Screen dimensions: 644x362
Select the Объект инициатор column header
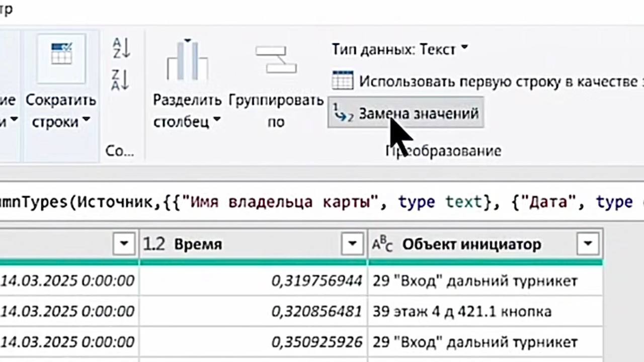click(485, 244)
